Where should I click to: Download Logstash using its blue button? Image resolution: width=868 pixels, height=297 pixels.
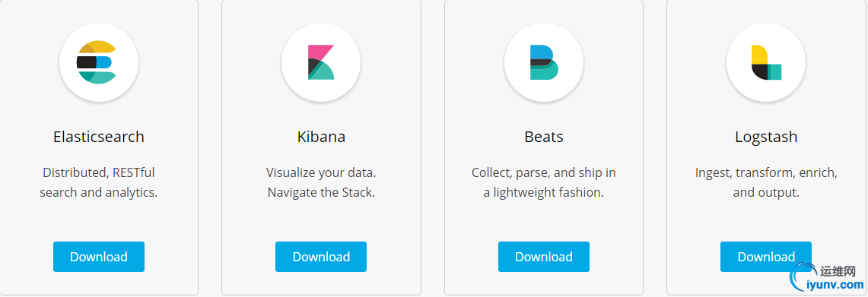pyautogui.click(x=766, y=257)
